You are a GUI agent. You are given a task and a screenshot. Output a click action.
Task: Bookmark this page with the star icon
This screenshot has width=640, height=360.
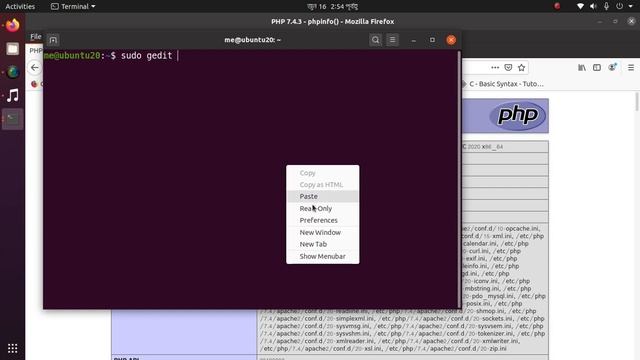(522, 68)
